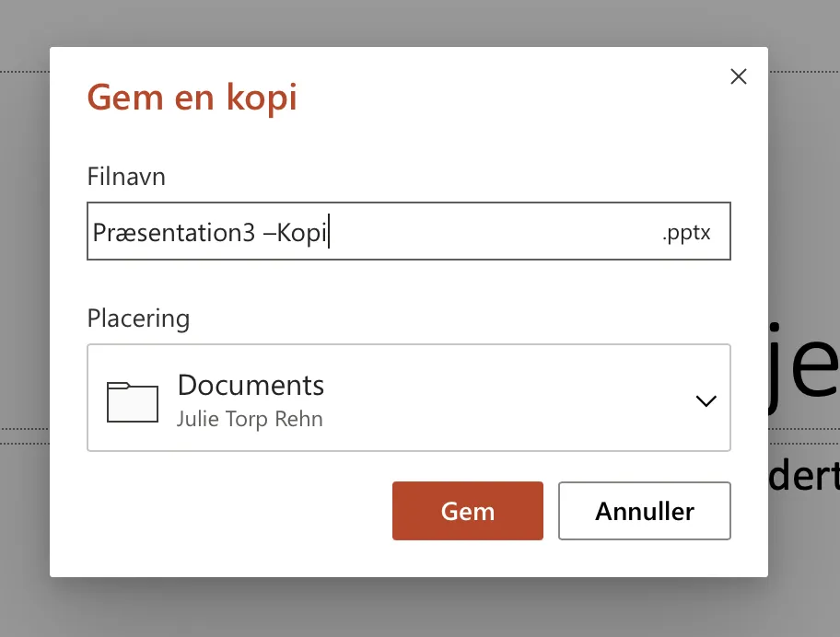840x637 pixels.
Task: Open the Placering Documents dropdown
Action: (x=409, y=398)
